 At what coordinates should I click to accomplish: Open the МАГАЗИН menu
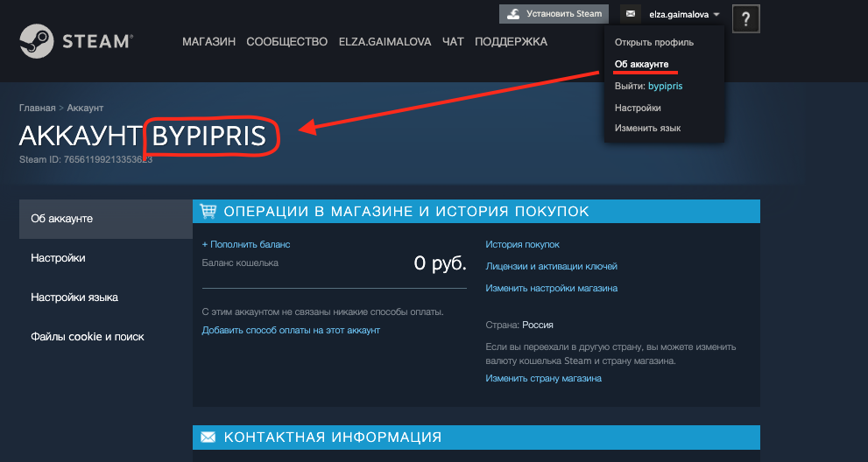click(208, 41)
